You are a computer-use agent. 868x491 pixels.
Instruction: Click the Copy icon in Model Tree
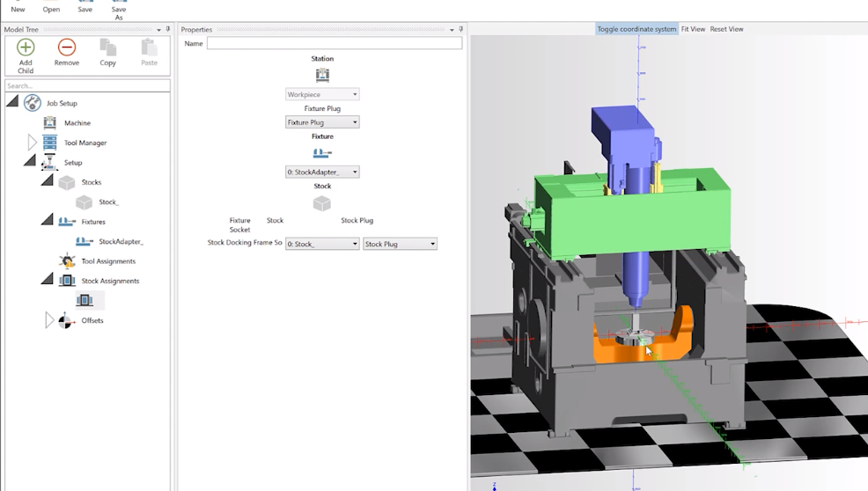108,48
